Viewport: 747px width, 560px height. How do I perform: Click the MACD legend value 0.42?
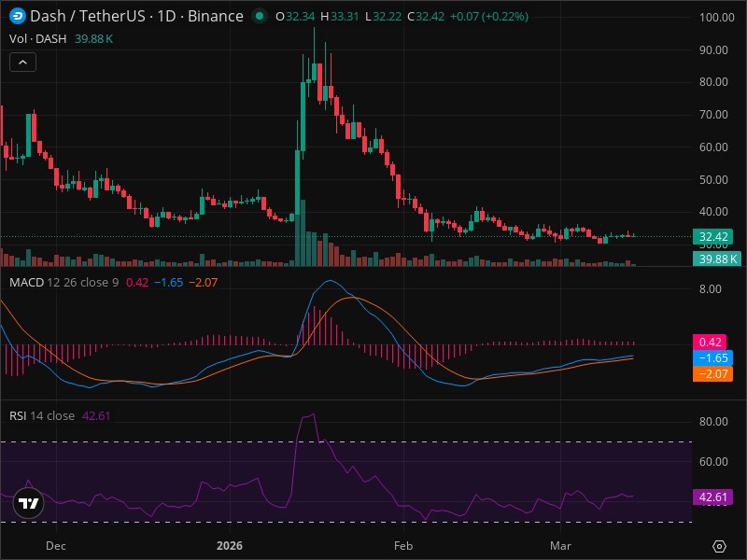[137, 283]
